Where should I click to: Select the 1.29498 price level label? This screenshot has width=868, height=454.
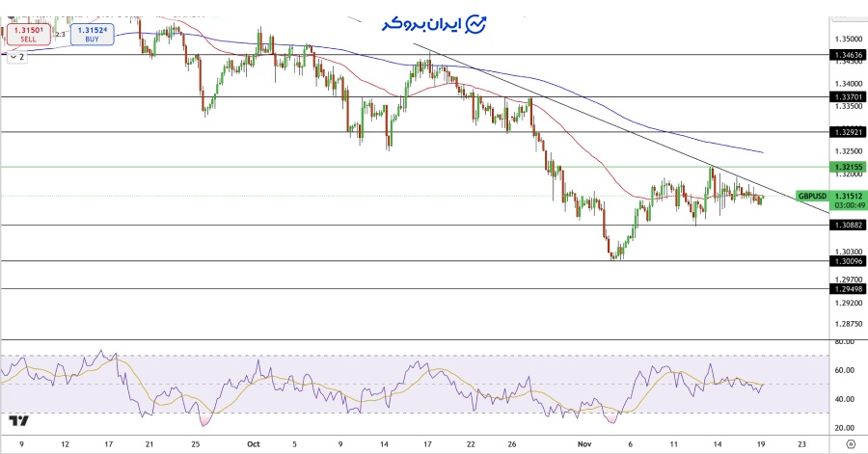pos(846,288)
